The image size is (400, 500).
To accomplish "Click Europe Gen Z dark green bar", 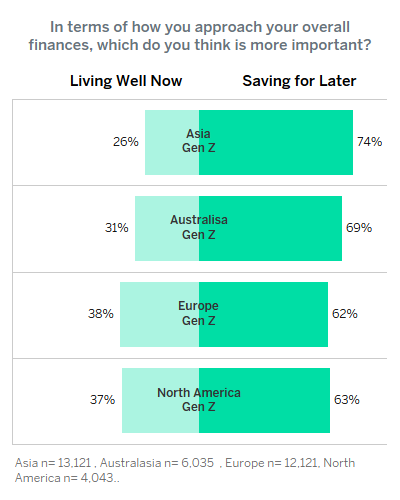I will [x=263, y=314].
